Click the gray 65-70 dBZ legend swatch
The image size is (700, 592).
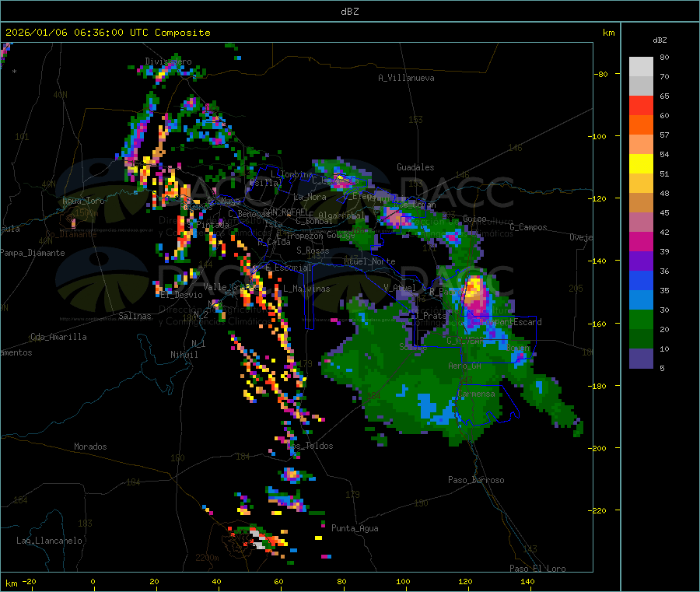coord(641,86)
